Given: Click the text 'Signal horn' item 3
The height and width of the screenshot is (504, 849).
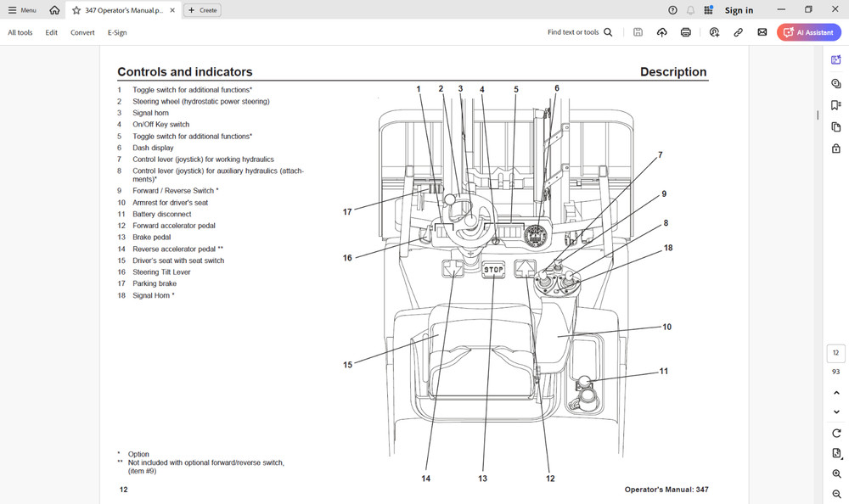Looking at the screenshot, I should (150, 113).
